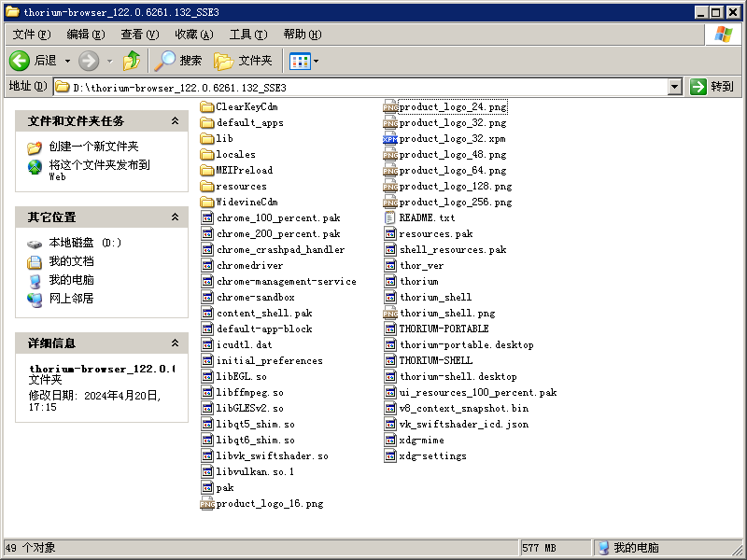Image resolution: width=747 pixels, height=560 pixels.
Task: Open the 收藏(A) menu
Action: [194, 35]
